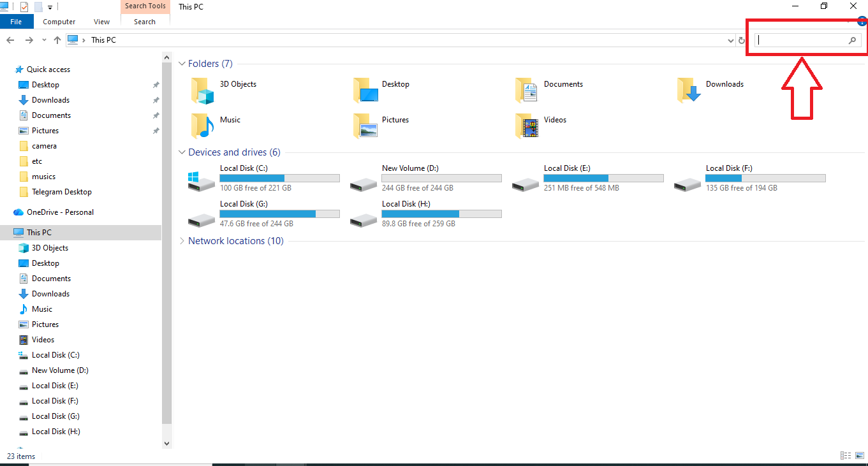This screenshot has width=868, height=466.
Task: Expand the Network locations (10) group
Action: pos(182,241)
